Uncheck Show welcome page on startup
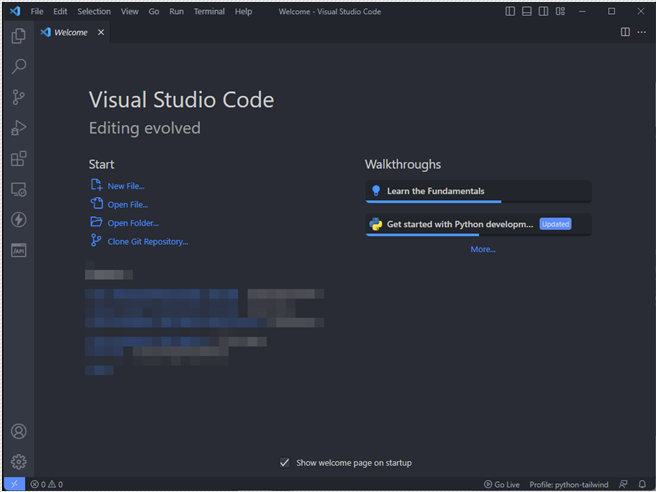 click(x=284, y=462)
